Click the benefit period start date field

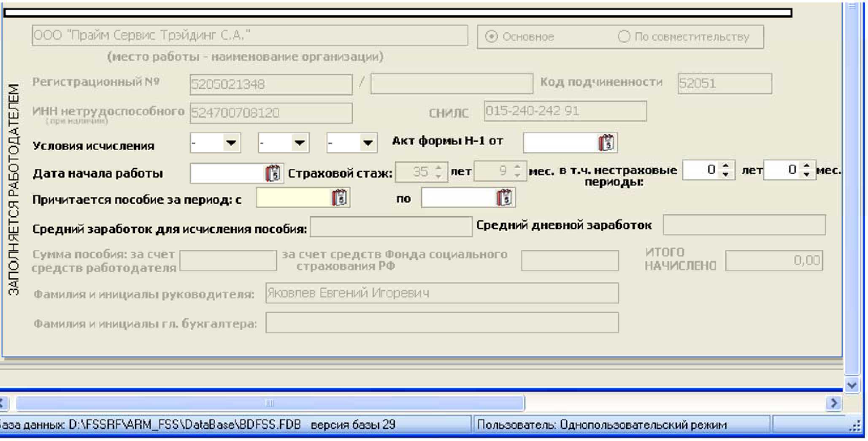pos(293,198)
